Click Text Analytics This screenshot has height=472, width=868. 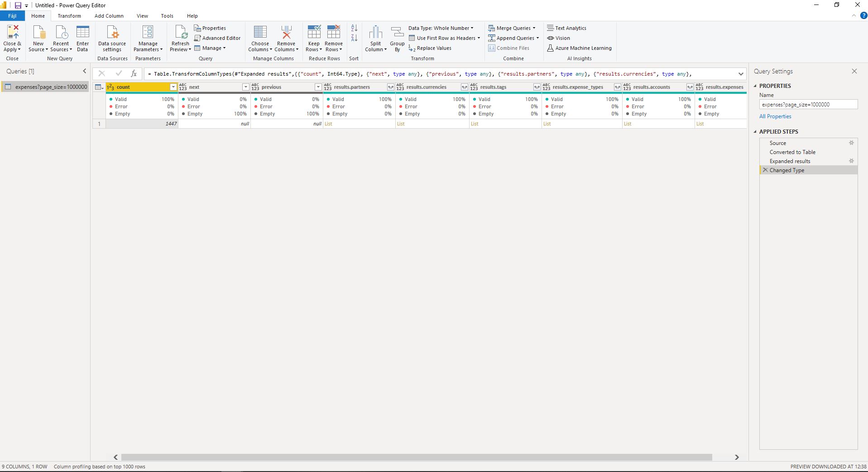[x=566, y=28]
